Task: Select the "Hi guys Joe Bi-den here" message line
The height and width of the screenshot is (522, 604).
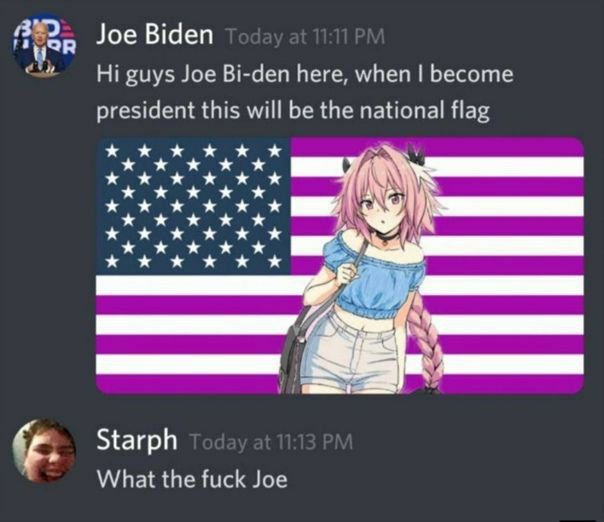Action: (x=305, y=74)
